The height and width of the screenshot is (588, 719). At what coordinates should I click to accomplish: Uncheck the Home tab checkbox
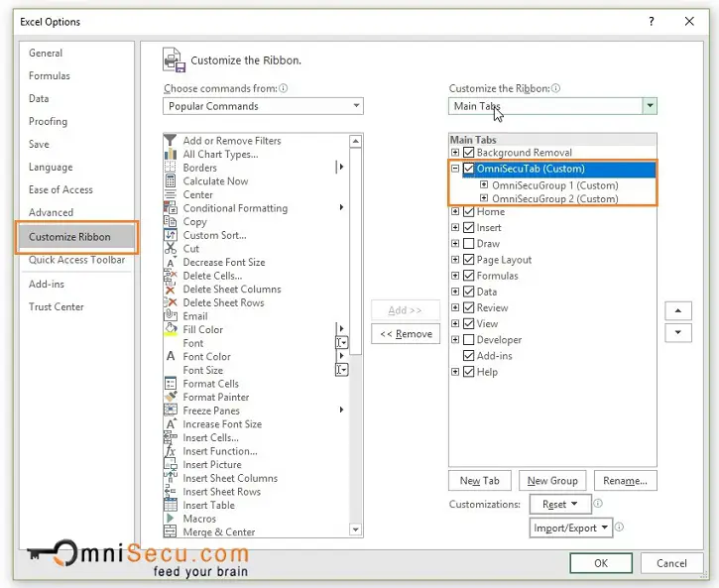pos(469,211)
